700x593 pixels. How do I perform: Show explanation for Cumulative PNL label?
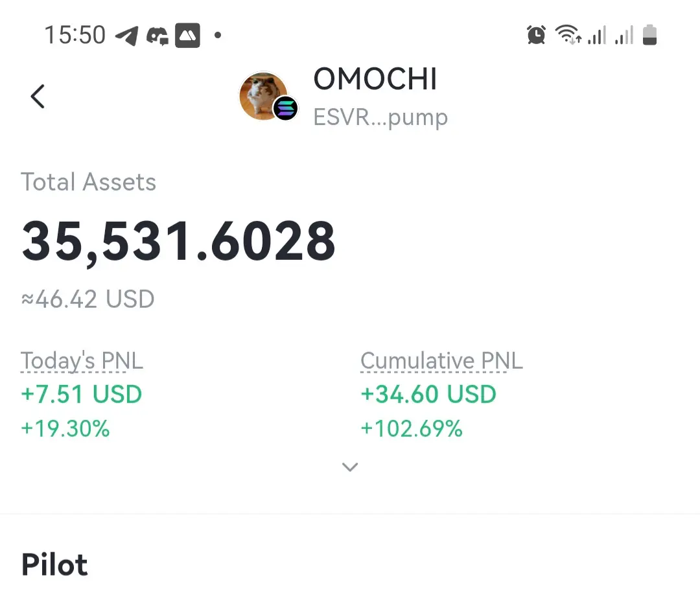[441, 361]
